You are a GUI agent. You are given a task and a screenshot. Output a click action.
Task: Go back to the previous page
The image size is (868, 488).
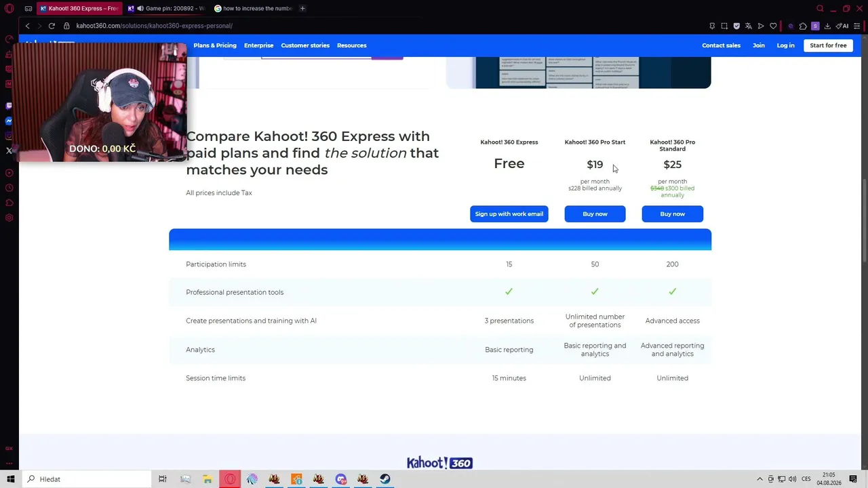pos(27,26)
